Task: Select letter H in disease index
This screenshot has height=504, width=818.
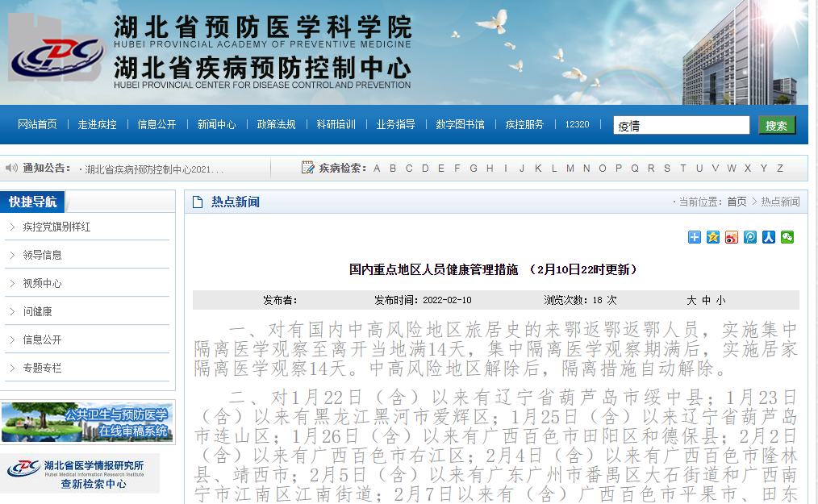Action: point(490,169)
